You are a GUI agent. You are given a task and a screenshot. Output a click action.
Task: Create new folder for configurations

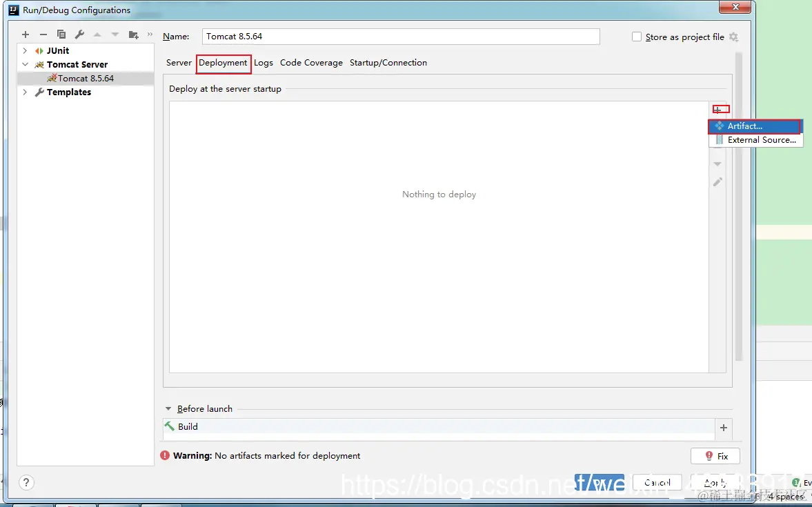pyautogui.click(x=134, y=34)
